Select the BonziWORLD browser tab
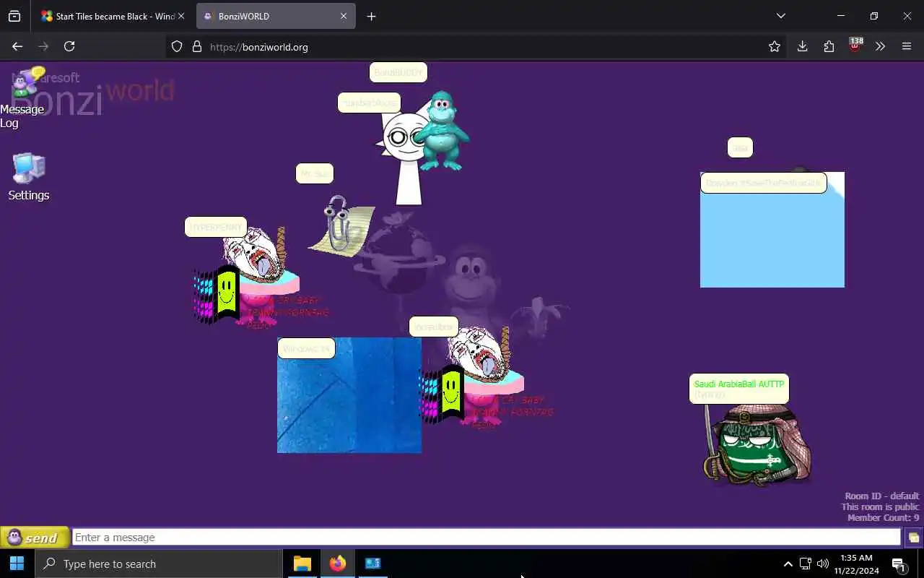This screenshot has width=924, height=578. [276, 16]
